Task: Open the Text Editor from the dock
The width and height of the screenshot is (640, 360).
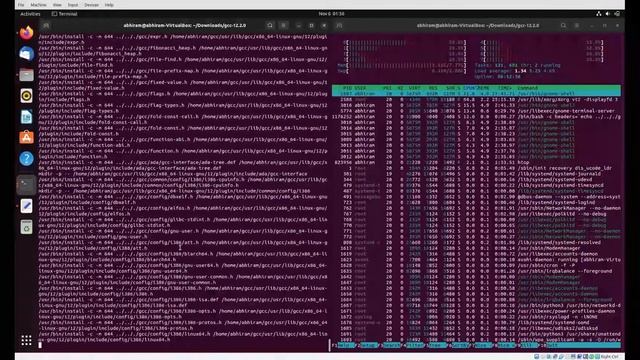Action: [27, 206]
